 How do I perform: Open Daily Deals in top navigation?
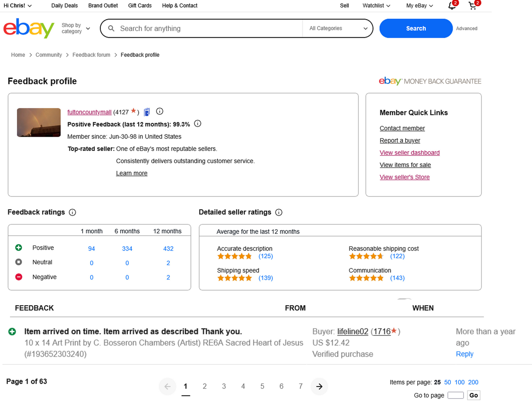[64, 6]
